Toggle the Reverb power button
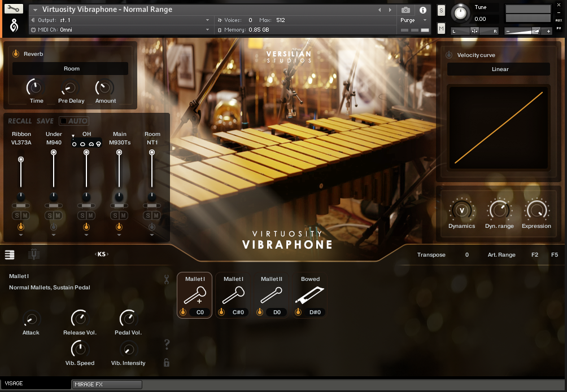567x392 pixels. pyautogui.click(x=16, y=54)
